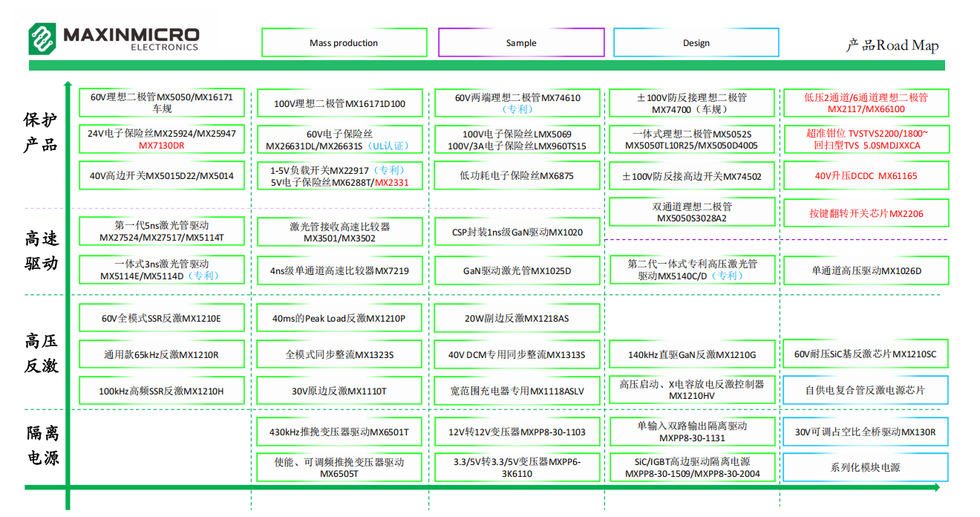Click the 40ms的Peak Load反激MX1210P box

[x=339, y=318]
